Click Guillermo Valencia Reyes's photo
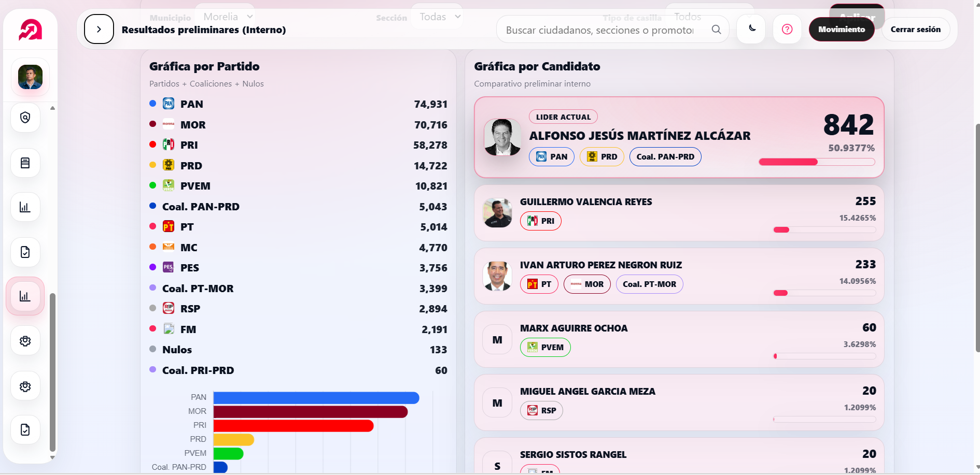980x475 pixels. (497, 213)
